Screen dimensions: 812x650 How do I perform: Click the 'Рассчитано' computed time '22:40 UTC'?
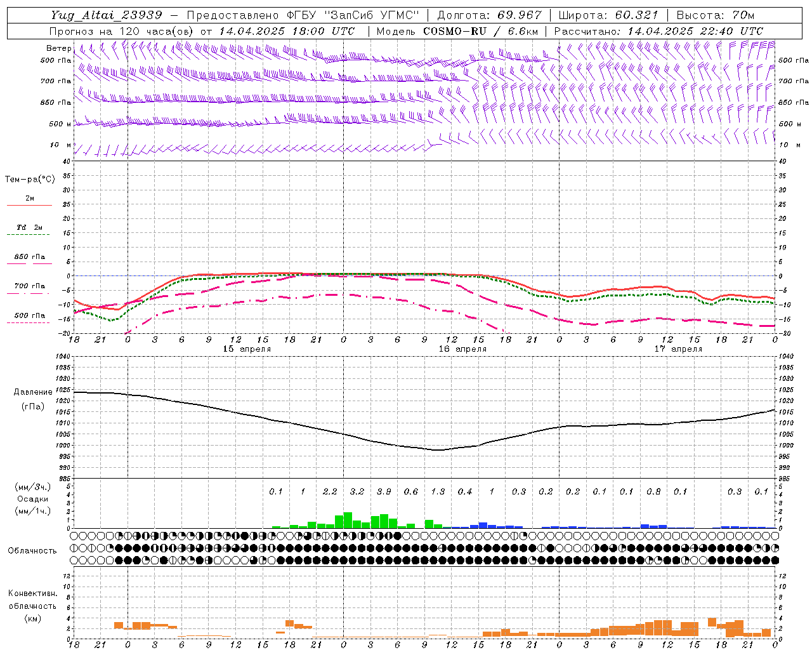[731, 31]
